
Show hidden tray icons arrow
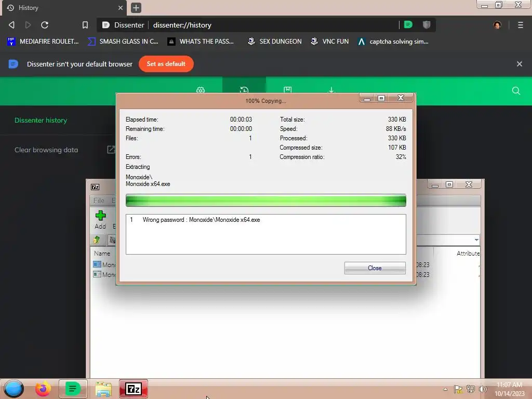(445, 389)
